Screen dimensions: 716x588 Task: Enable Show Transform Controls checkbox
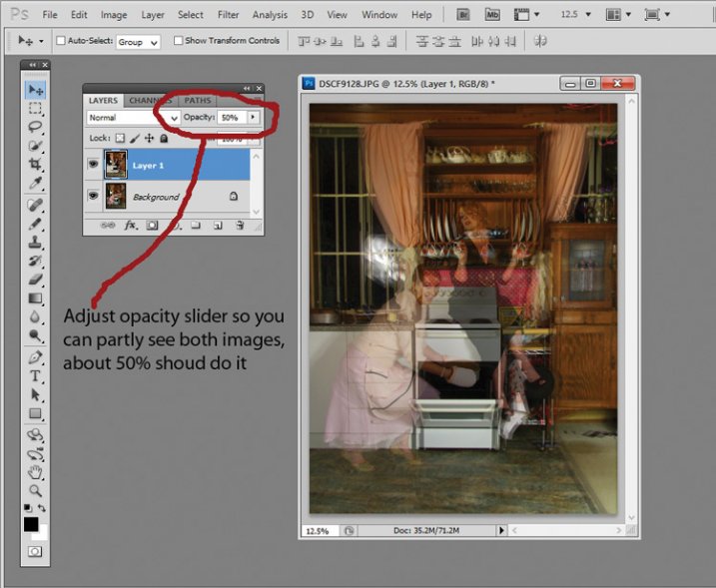179,41
